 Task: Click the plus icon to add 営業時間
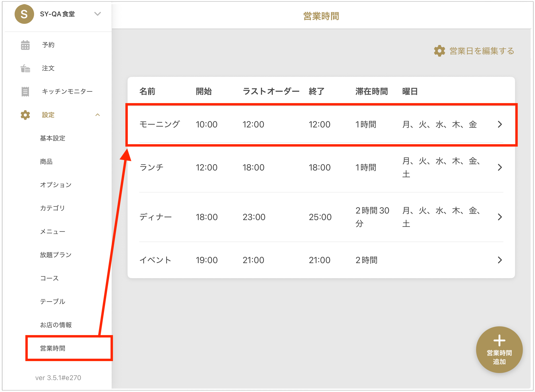point(499,340)
